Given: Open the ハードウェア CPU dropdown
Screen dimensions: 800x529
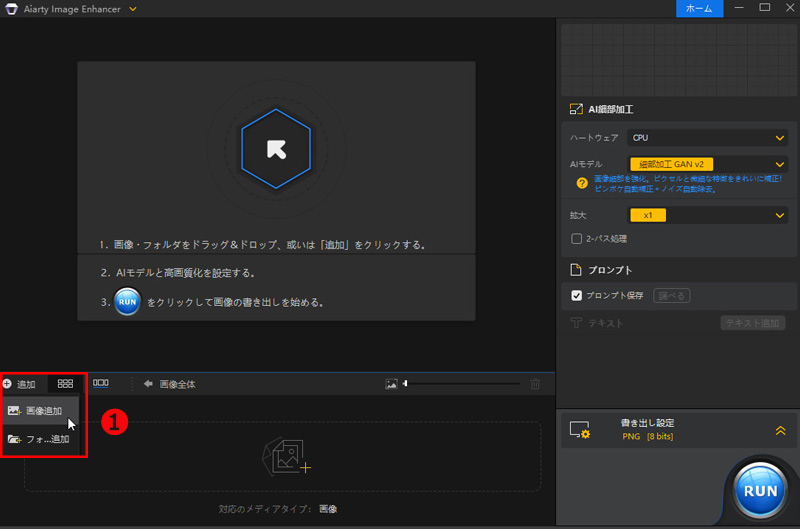Looking at the screenshot, I should [x=707, y=138].
